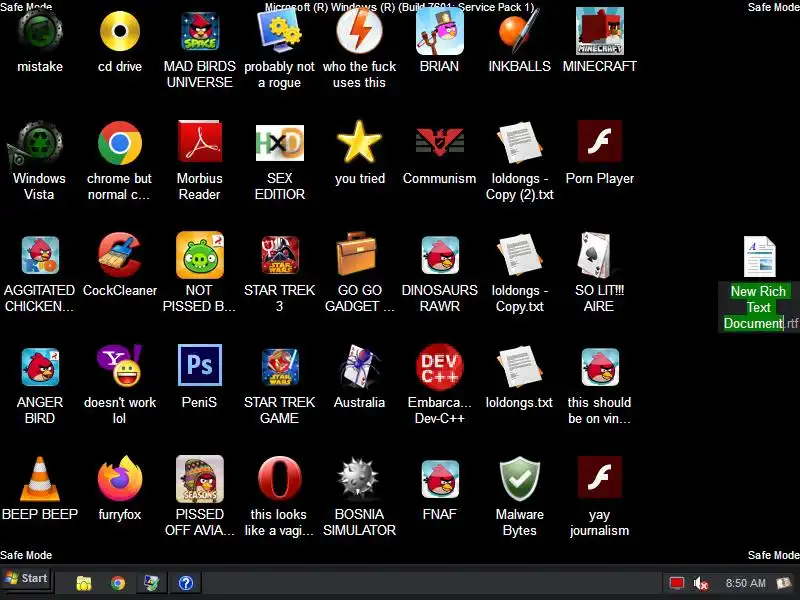Click the HxD 'SEX EDITIOR' icon
Viewport: 800px width, 600px height.
[280, 144]
